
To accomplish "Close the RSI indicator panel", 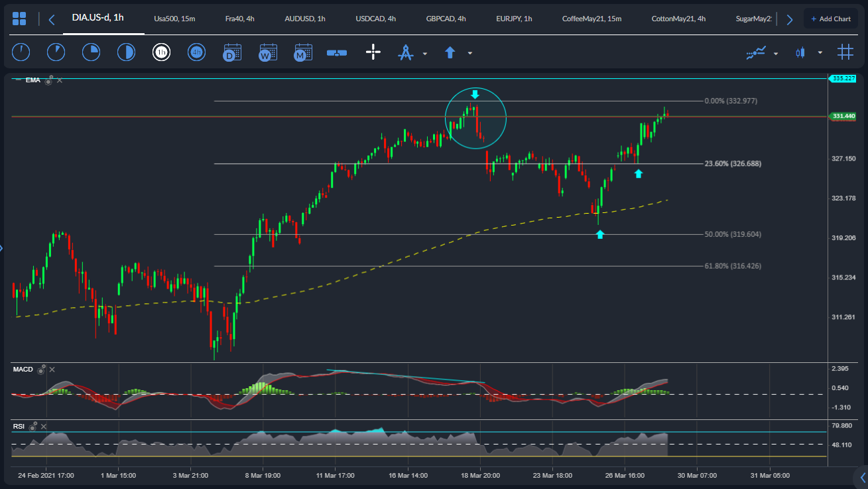I will tap(44, 427).
